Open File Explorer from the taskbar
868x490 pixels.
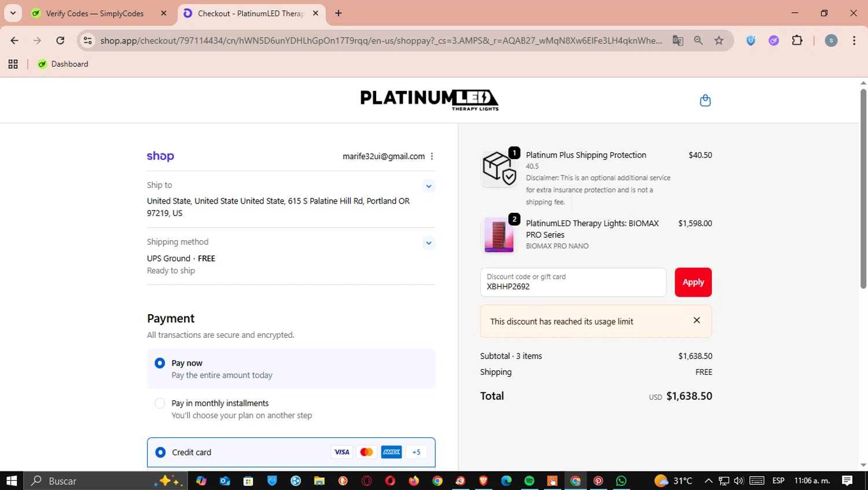[x=319, y=481]
